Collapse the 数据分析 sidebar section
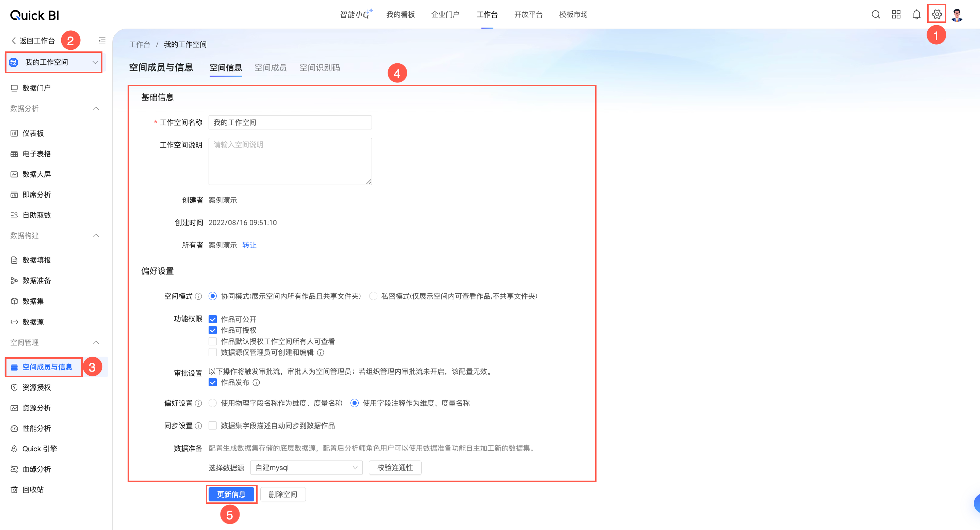 pyautogui.click(x=96, y=109)
